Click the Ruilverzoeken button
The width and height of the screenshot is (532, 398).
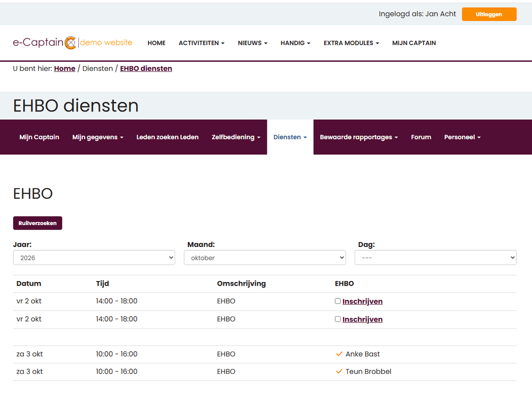tap(38, 223)
